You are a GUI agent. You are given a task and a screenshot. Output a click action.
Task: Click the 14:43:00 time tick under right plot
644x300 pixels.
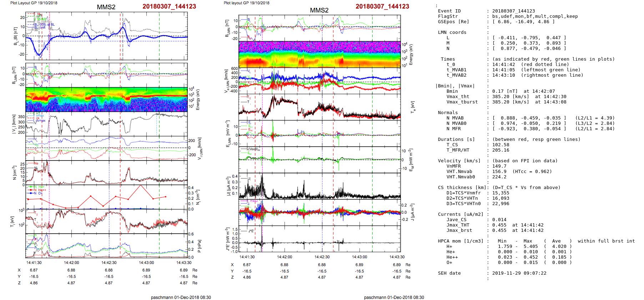pyautogui.click(x=359, y=257)
